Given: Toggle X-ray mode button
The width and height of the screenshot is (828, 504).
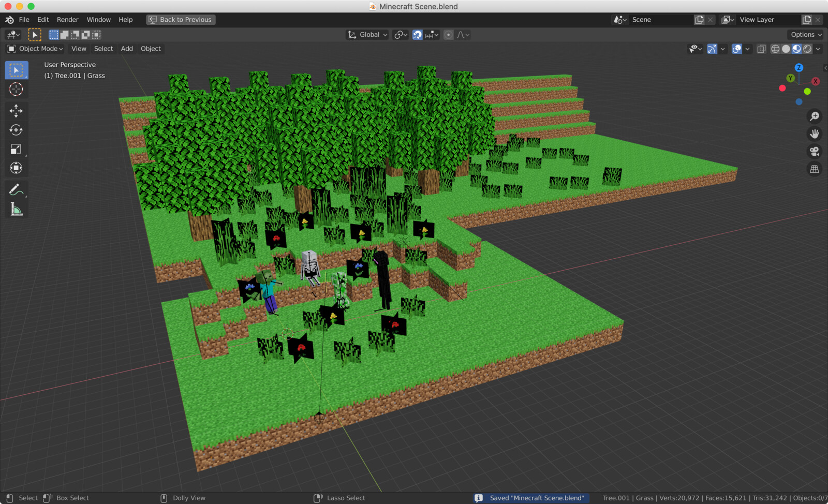Looking at the screenshot, I should pos(761,49).
